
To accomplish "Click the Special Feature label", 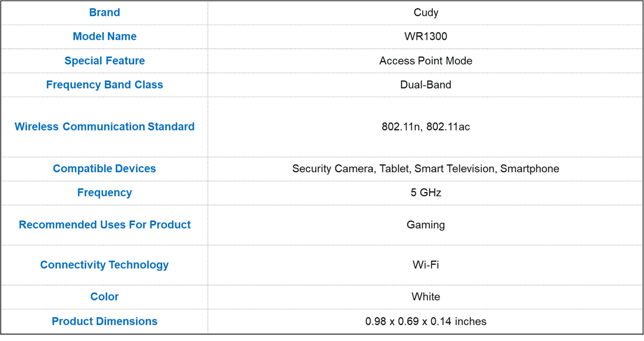I will coord(104,60).
